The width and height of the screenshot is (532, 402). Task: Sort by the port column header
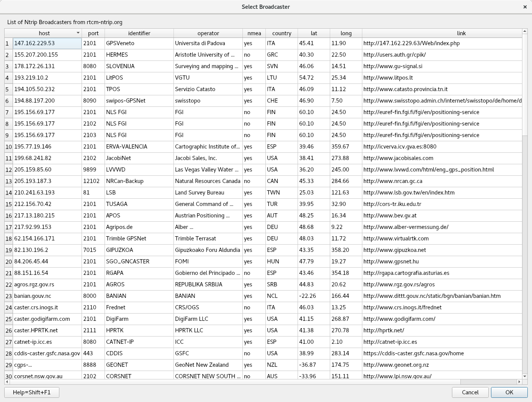93,33
